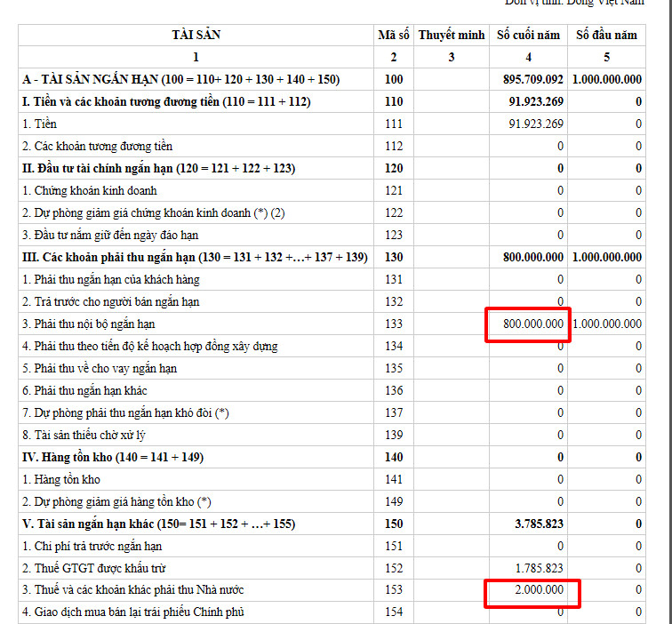Click the highlighted 800.000.000 cell in row 133
The image size is (672, 624).
[x=531, y=324]
